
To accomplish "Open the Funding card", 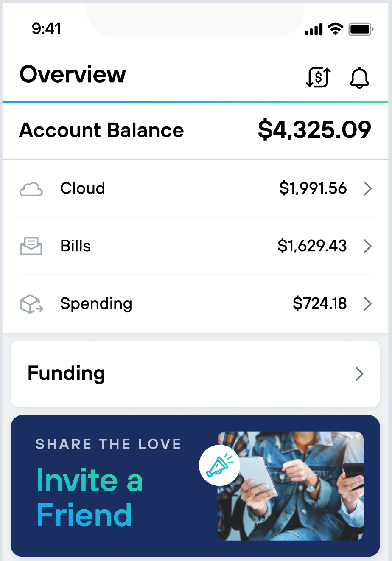I will [x=195, y=373].
